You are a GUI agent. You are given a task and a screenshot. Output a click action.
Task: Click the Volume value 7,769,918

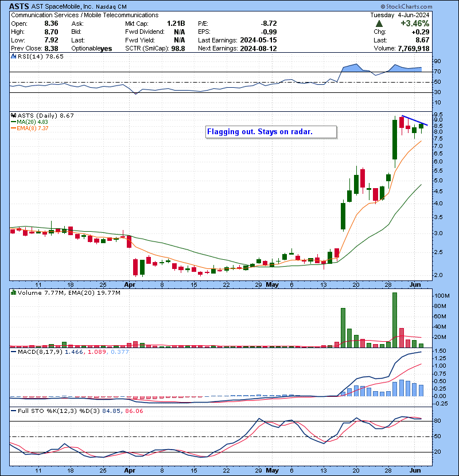click(x=414, y=48)
